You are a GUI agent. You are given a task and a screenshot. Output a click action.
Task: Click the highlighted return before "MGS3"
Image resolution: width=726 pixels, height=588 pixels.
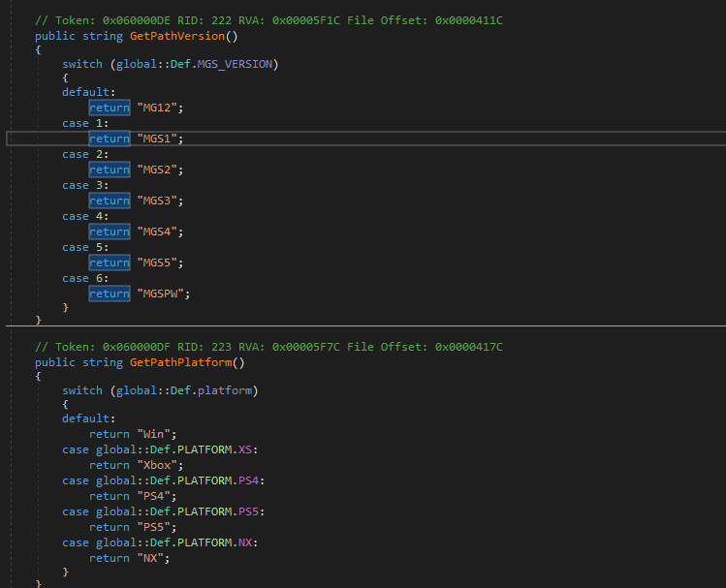(110, 201)
